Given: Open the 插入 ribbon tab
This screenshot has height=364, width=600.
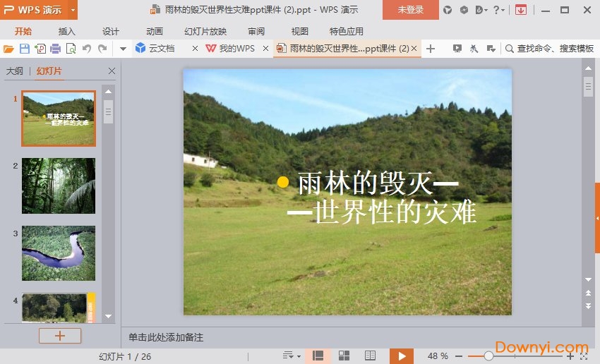Looking at the screenshot, I should [x=67, y=31].
